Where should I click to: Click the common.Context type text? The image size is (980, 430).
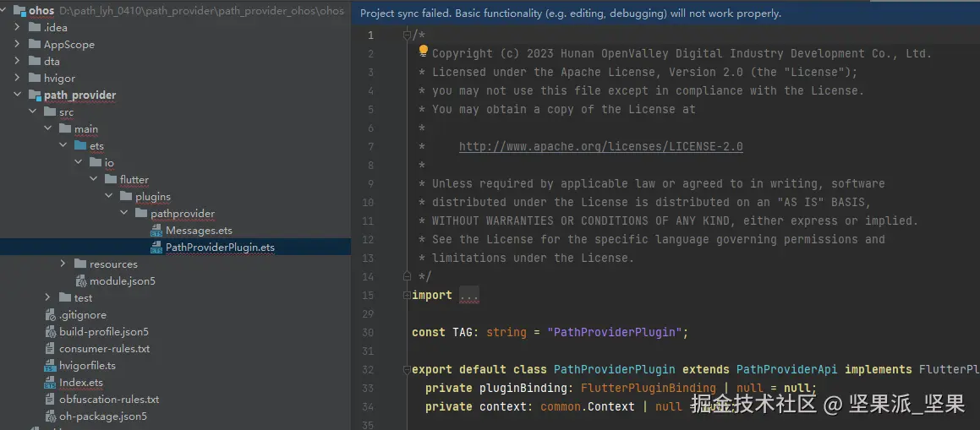tap(588, 407)
